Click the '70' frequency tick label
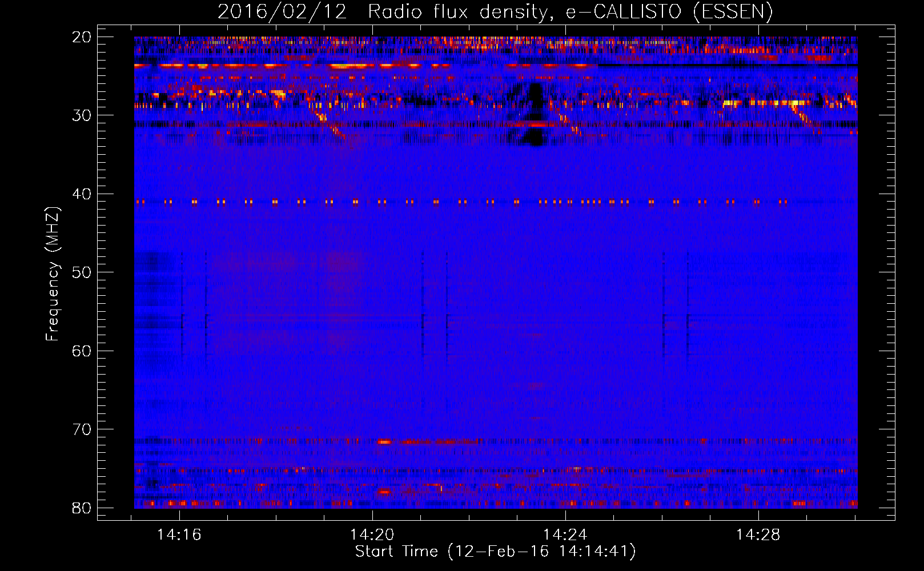The width and height of the screenshot is (924, 571). click(x=82, y=429)
